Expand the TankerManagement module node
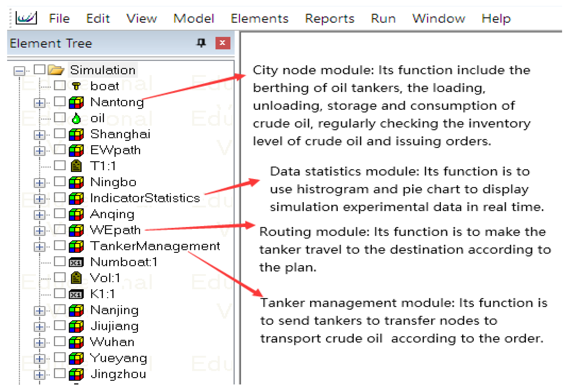 [40, 247]
